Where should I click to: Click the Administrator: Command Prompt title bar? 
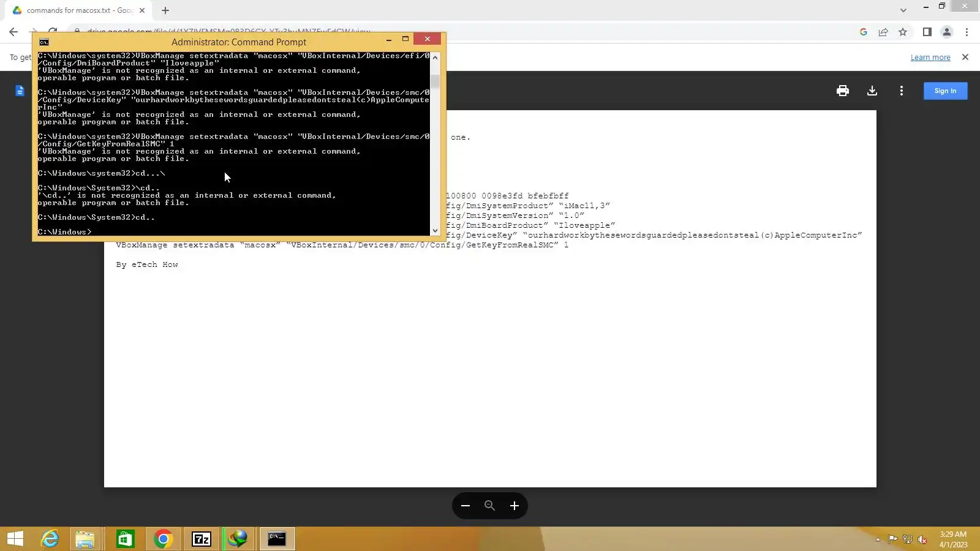click(x=239, y=42)
